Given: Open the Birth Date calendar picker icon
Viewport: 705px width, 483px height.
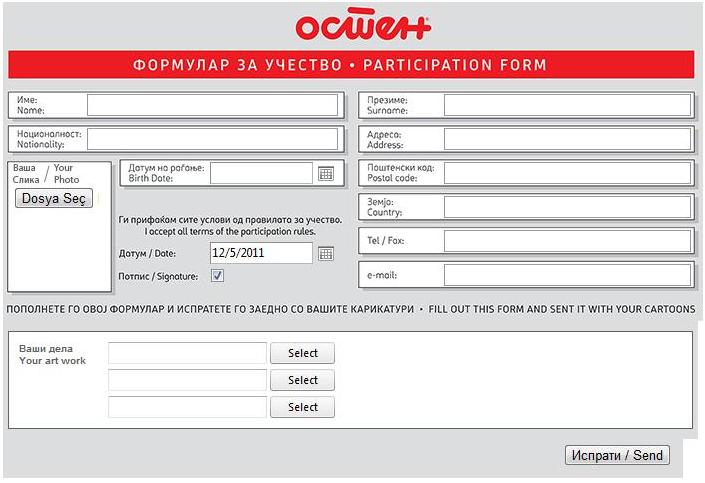Looking at the screenshot, I should [x=326, y=174].
